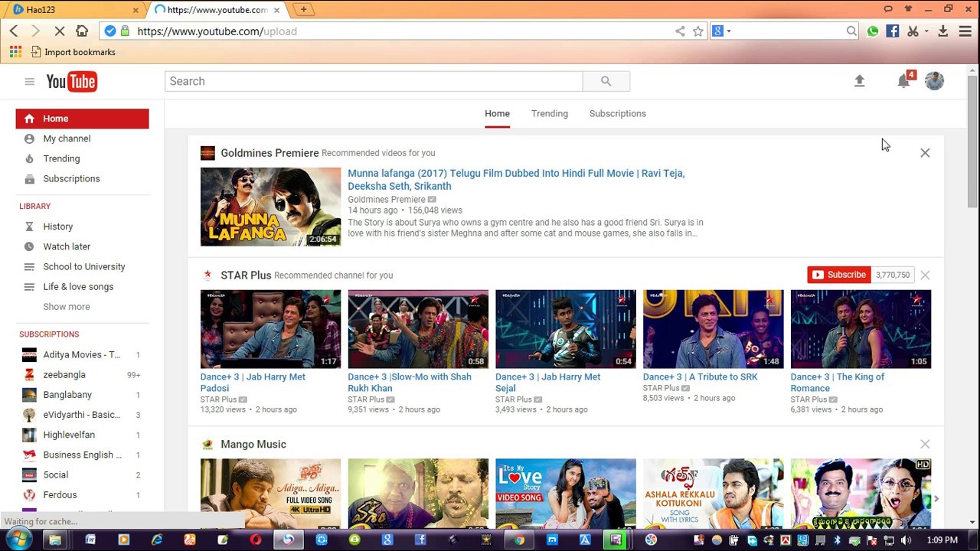
Task: Dismiss the STAR Plus channel recommendation
Action: coord(925,275)
